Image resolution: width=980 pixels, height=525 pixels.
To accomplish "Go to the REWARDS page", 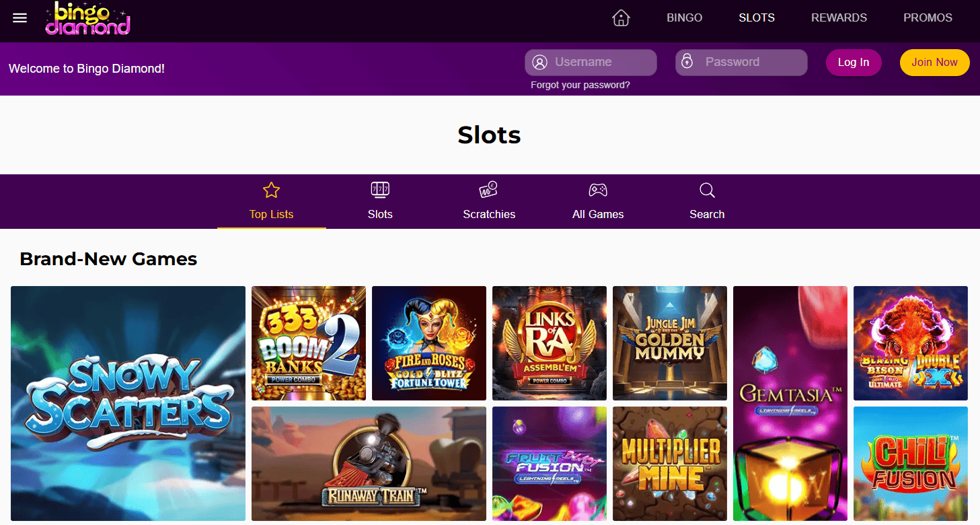I will tap(839, 17).
